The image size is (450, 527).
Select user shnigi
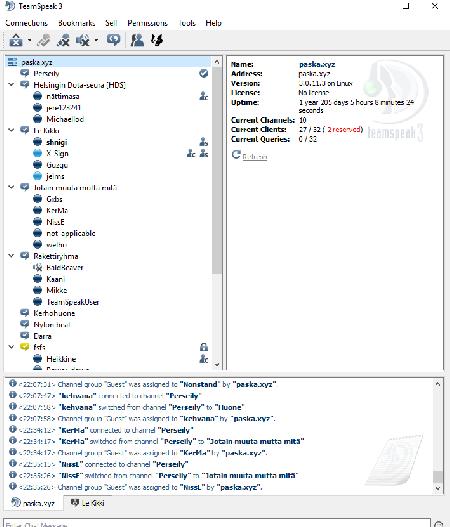point(57,142)
